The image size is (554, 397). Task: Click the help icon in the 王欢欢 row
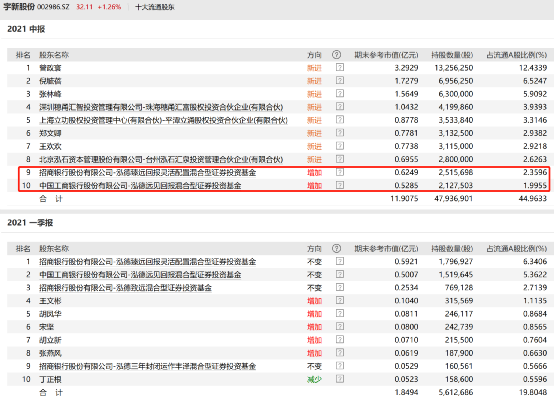pos(340,146)
